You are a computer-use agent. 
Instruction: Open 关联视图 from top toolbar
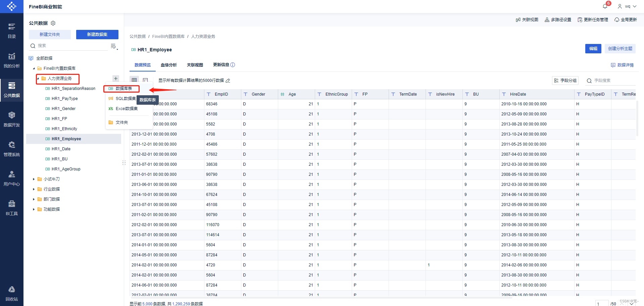point(527,20)
